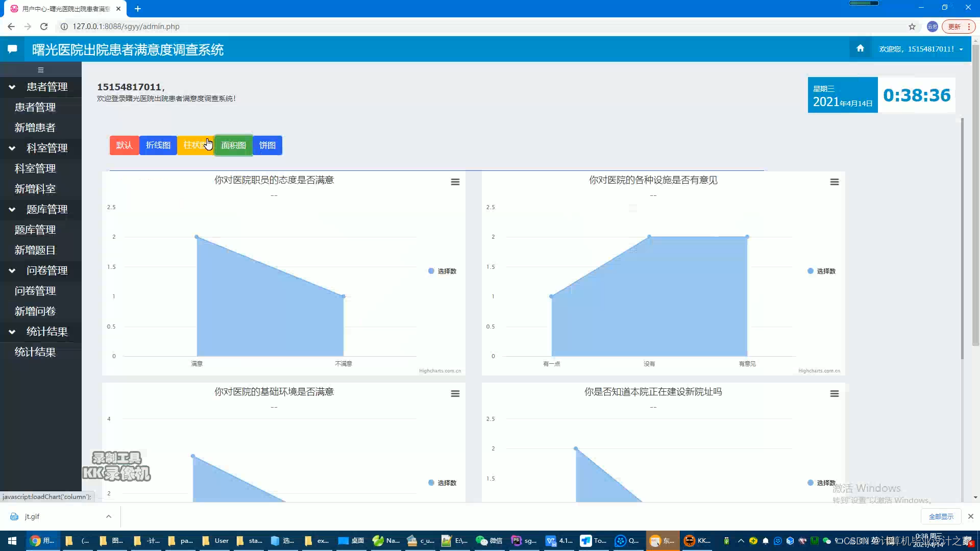Collapse the 科室管理 menu chevron
Viewport: 980px width, 551px height.
[x=12, y=148]
